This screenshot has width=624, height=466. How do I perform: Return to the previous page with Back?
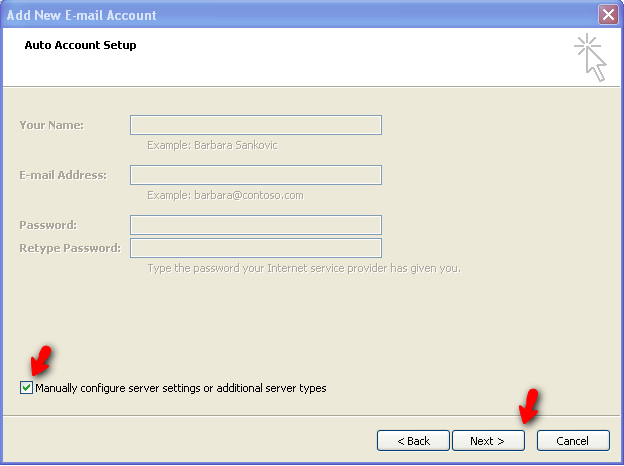click(413, 441)
